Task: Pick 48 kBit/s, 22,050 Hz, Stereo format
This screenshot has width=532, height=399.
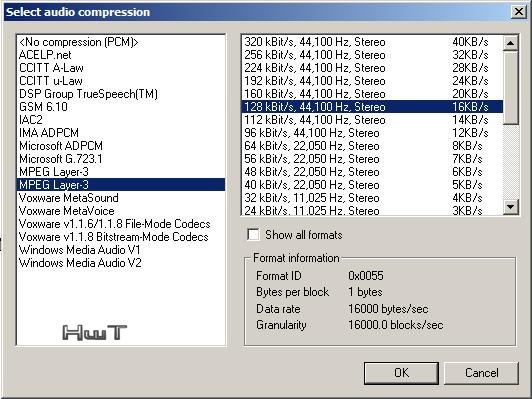Action: [372, 172]
